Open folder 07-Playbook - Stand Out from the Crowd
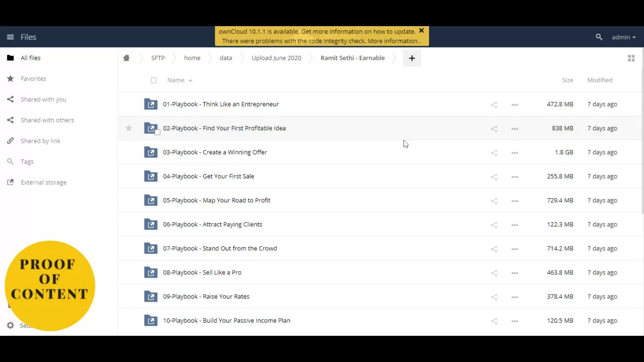The image size is (644, 362). pyautogui.click(x=220, y=248)
